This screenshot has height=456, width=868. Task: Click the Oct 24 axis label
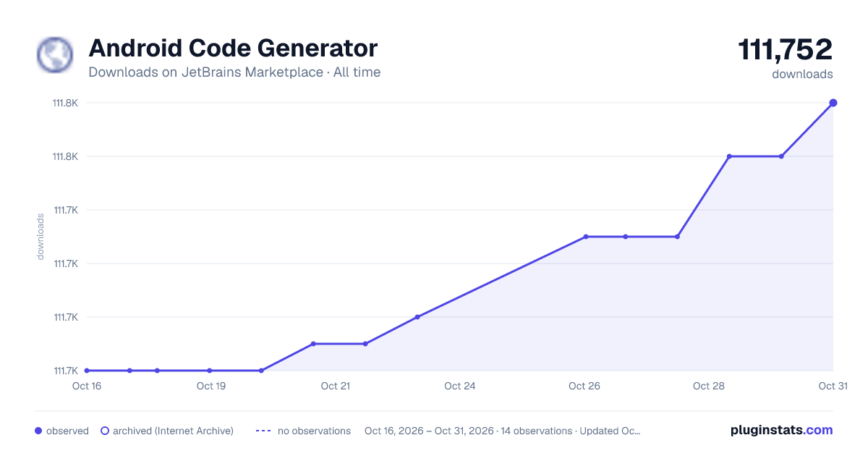(460, 386)
